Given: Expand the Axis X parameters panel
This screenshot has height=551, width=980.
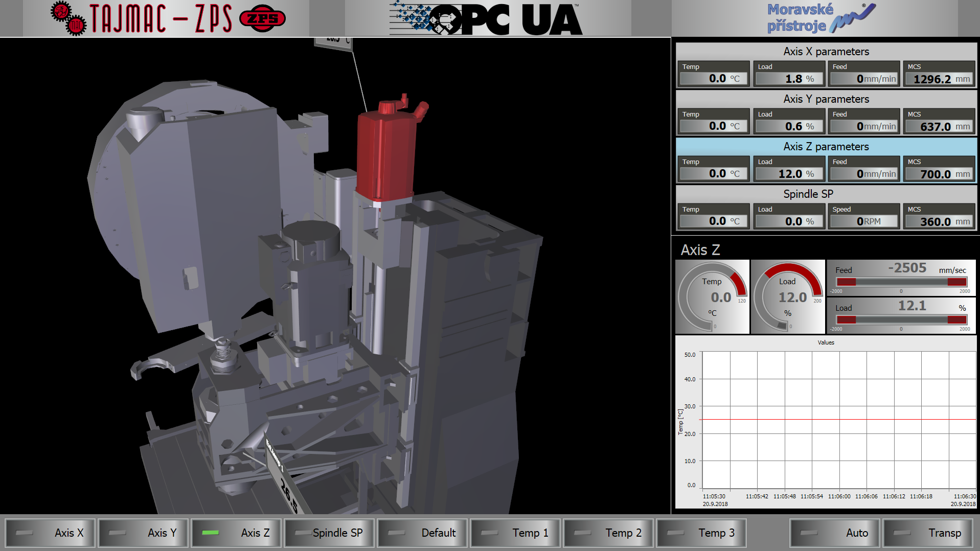Looking at the screenshot, I should [826, 52].
